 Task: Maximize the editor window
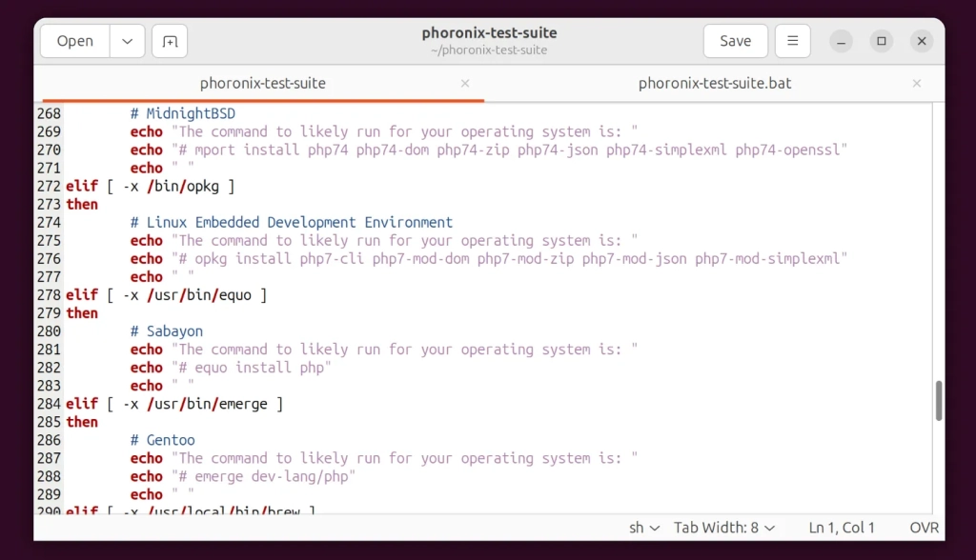(x=881, y=41)
